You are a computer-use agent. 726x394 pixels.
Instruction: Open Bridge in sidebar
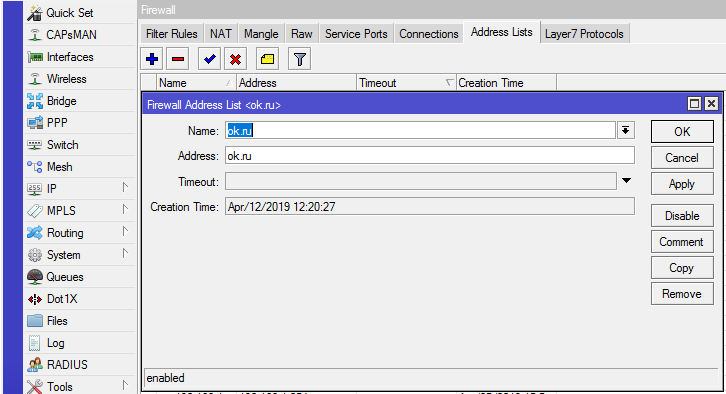click(80, 101)
